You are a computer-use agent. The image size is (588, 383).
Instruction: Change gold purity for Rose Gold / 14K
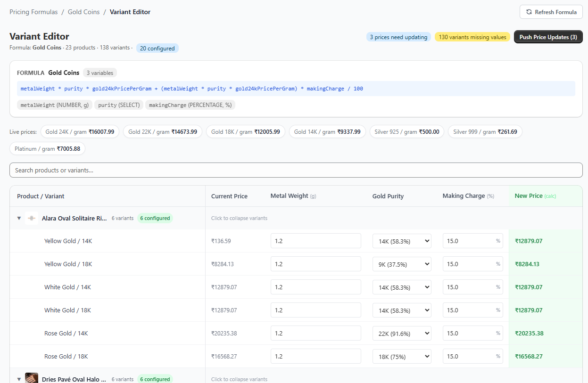401,333
